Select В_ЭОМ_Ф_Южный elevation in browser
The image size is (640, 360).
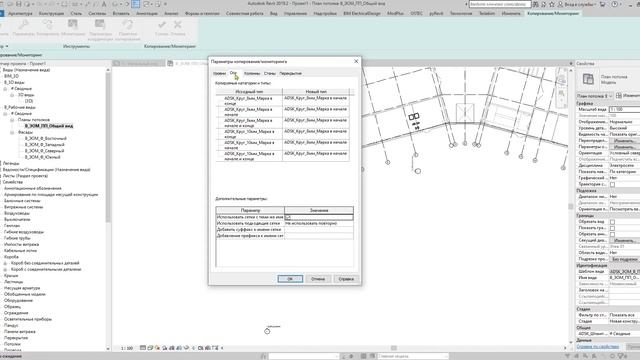coord(42,157)
